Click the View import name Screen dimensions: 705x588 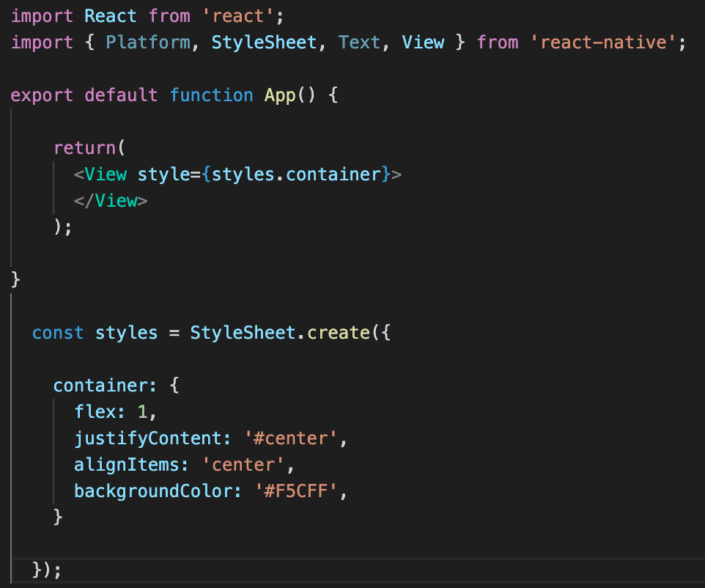click(x=423, y=42)
